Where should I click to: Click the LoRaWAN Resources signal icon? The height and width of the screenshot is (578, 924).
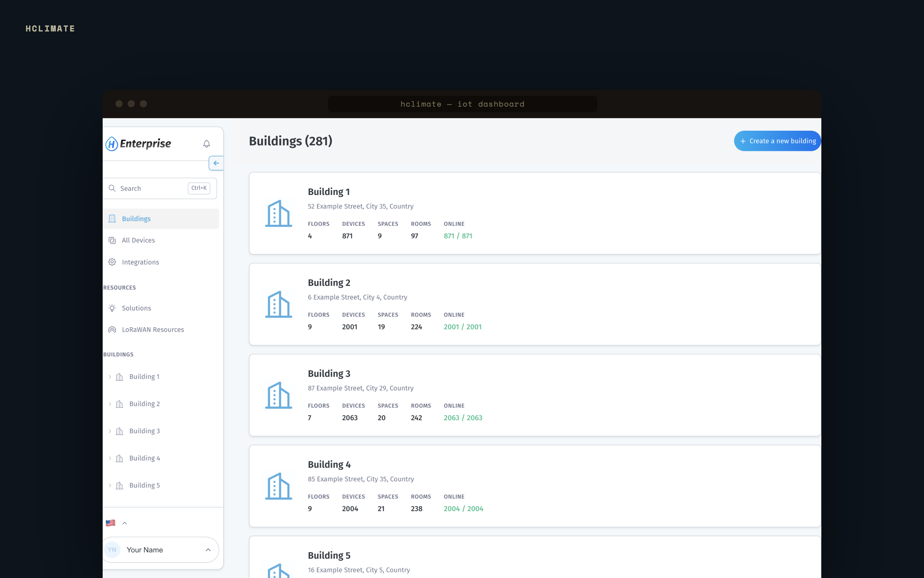pos(112,329)
